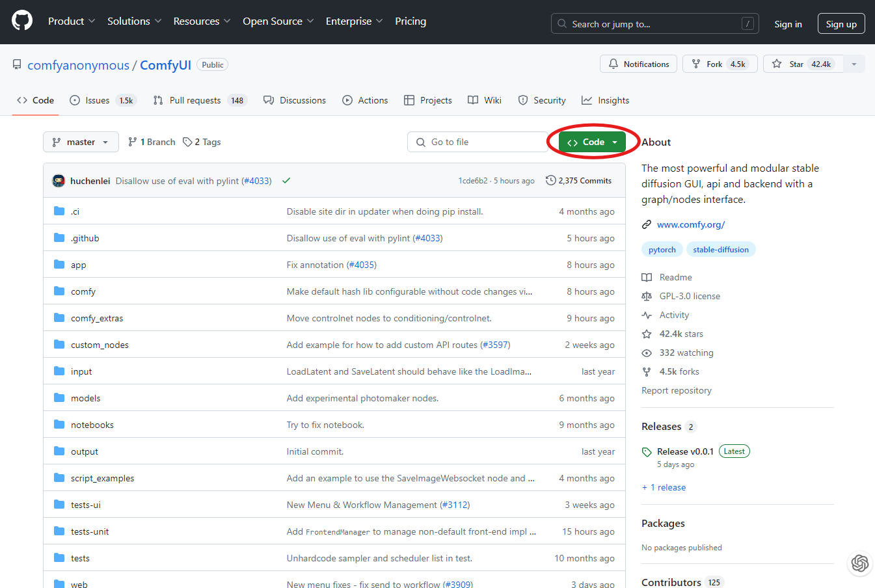Click the + 1 release link
Image resolution: width=875 pixels, height=588 pixels.
click(664, 487)
